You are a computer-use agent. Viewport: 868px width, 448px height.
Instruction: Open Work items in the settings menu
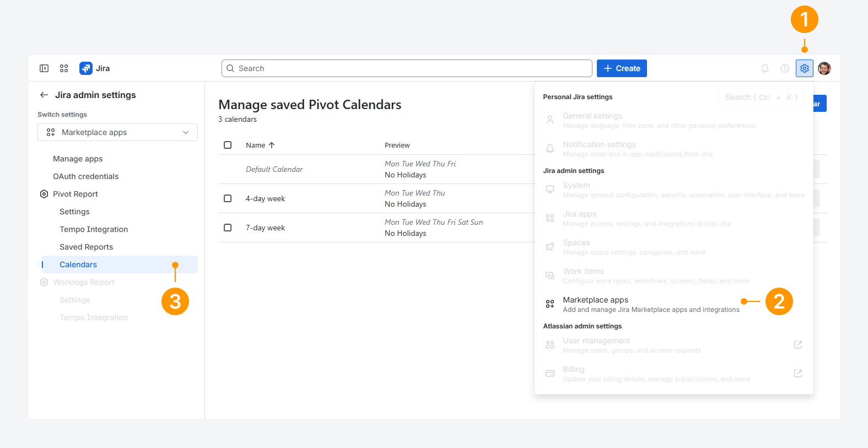673,276
